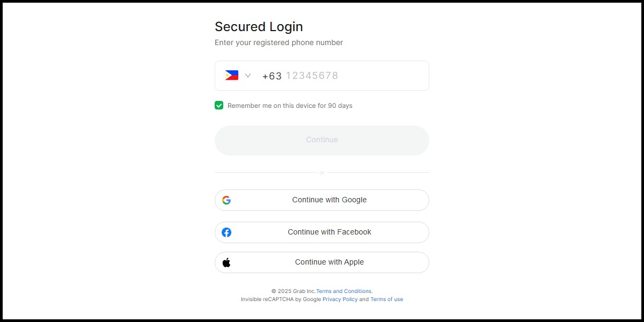Click the Apple logo icon
The height and width of the screenshot is (322, 644).
226,262
